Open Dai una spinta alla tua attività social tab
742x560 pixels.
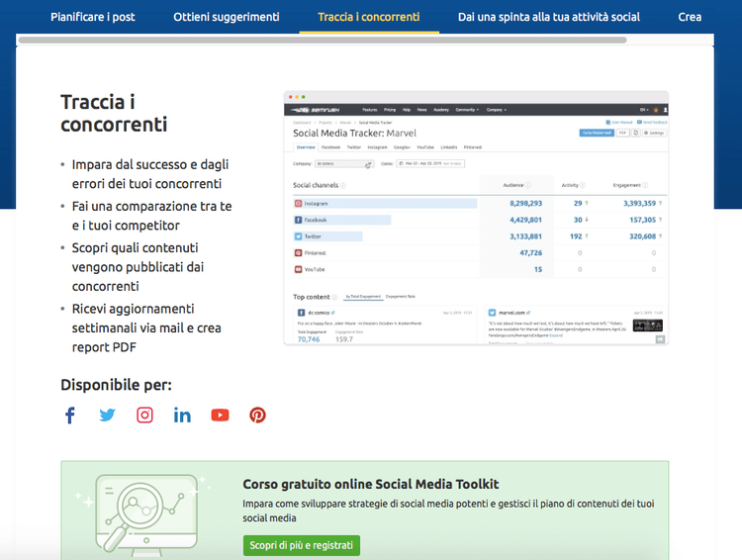(549, 17)
